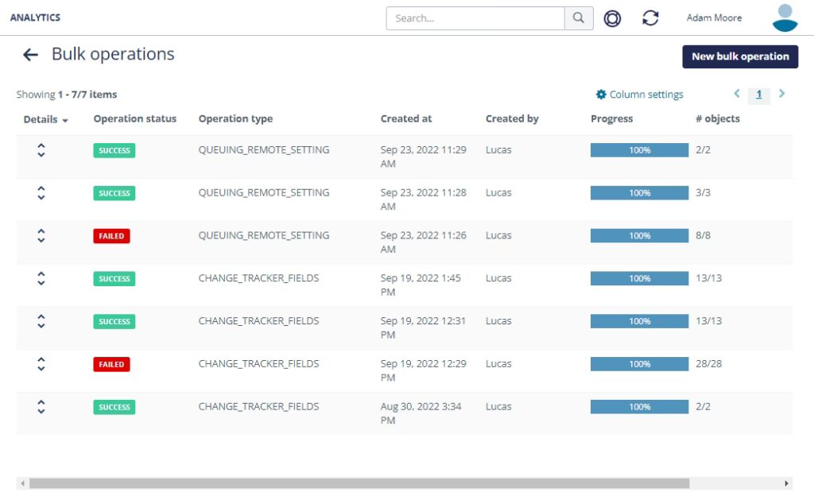Click the search magnifier icon

pos(579,18)
